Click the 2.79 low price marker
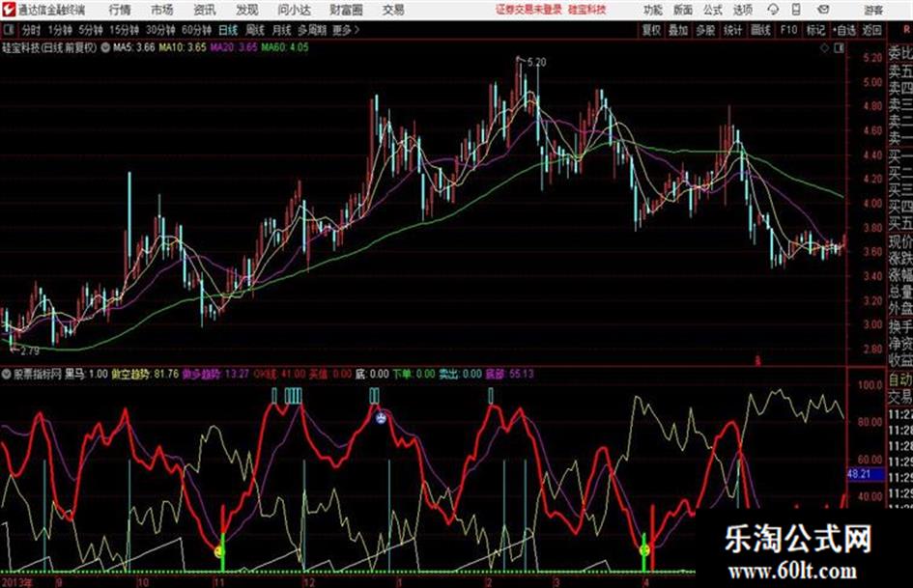The image size is (913, 588). pos(30,351)
